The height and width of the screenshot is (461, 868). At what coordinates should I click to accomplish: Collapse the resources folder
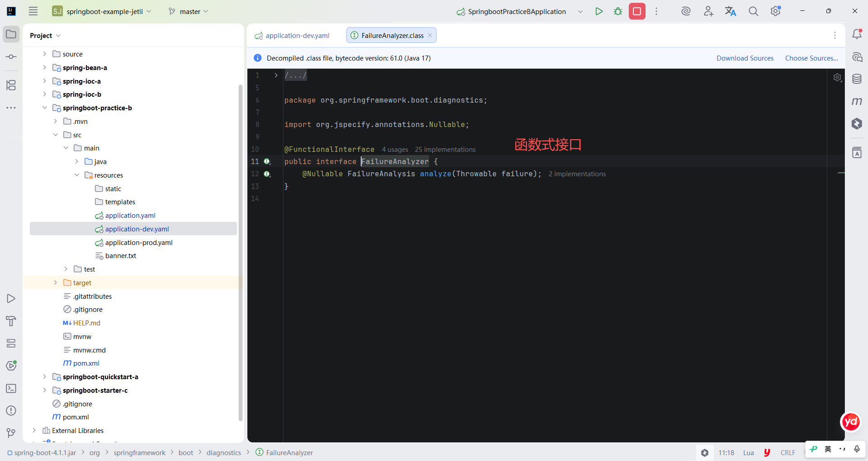[77, 175]
